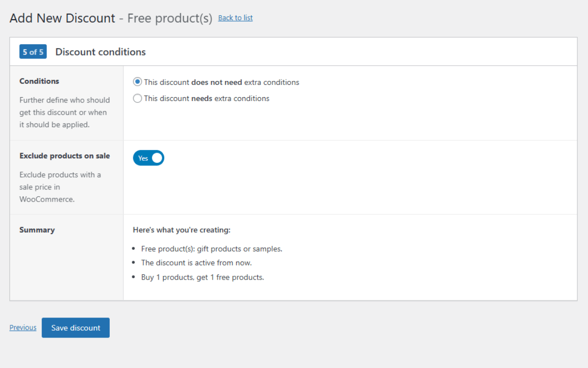
Task: Click the 'Back to list' link
Action: (x=235, y=18)
